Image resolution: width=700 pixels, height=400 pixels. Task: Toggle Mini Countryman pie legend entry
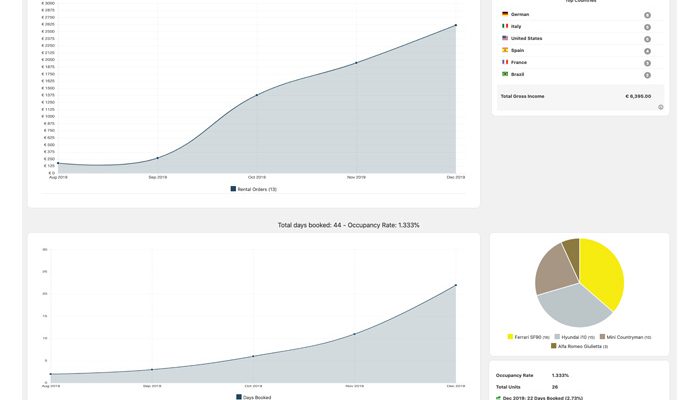coord(625,337)
